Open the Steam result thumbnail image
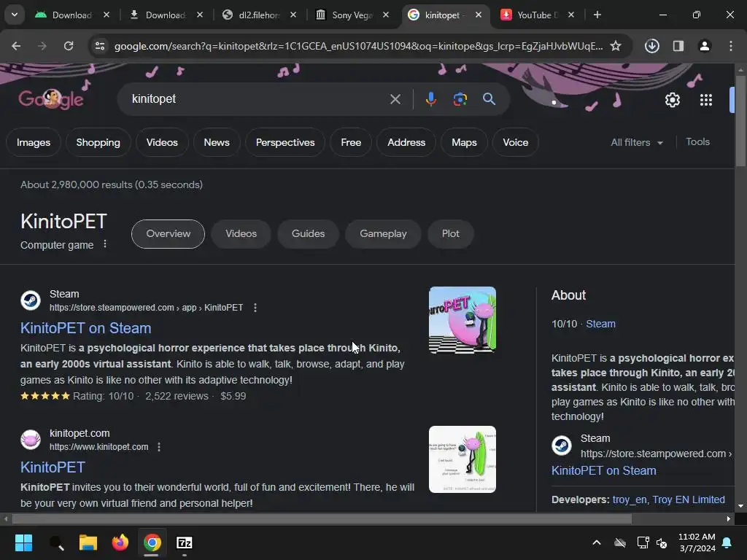747x560 pixels. 462,320
